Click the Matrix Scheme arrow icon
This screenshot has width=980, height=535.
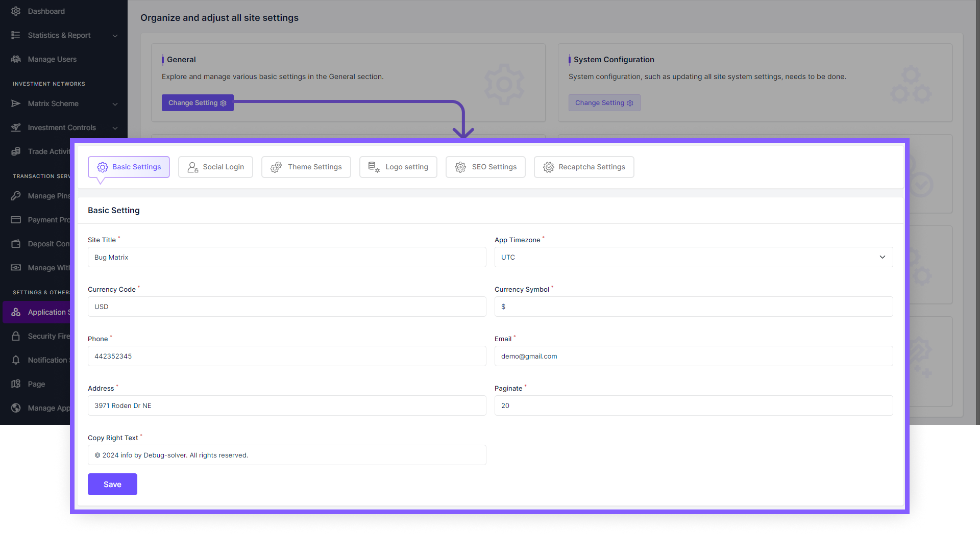(16, 104)
